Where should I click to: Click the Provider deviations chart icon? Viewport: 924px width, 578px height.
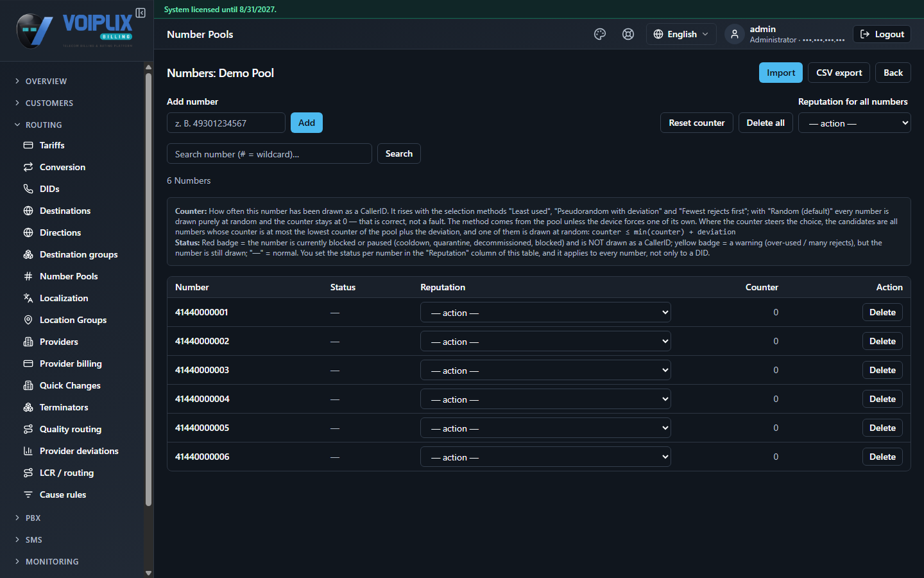pyautogui.click(x=28, y=451)
